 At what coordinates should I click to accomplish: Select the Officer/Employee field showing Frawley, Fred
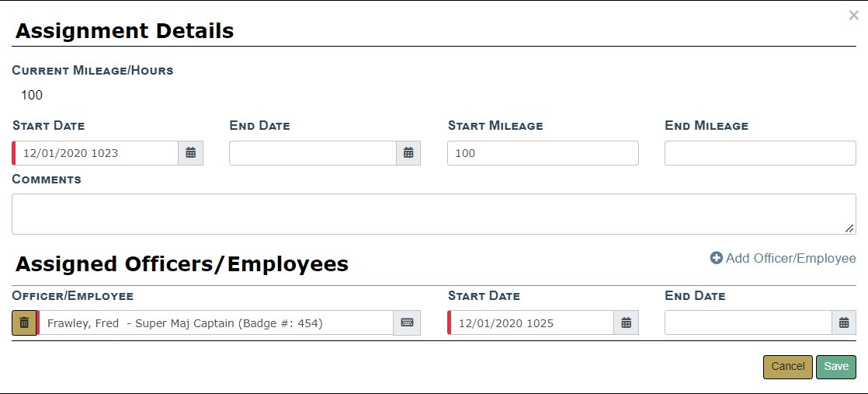click(x=216, y=323)
